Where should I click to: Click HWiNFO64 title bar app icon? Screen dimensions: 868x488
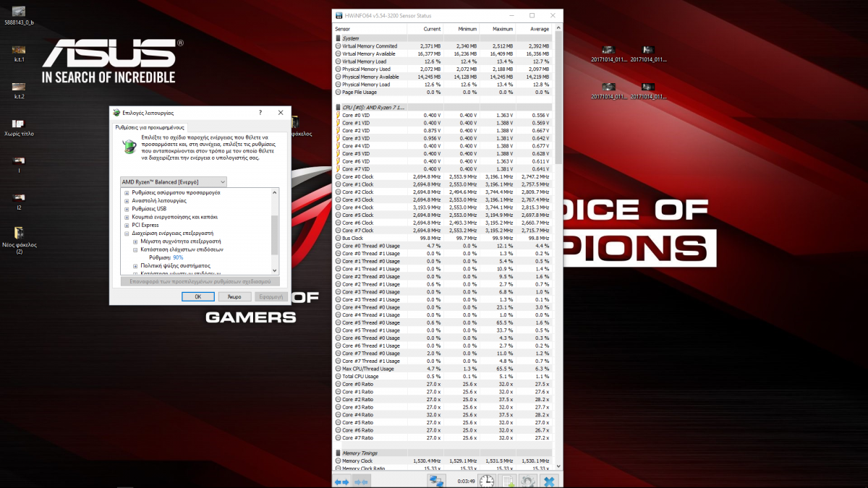point(338,15)
